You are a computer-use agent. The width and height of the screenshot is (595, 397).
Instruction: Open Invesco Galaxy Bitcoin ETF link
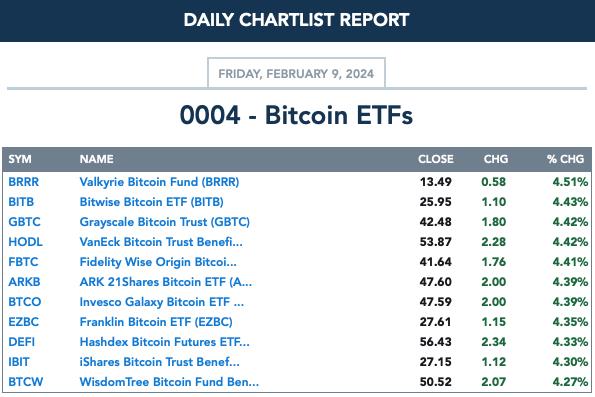point(162,302)
